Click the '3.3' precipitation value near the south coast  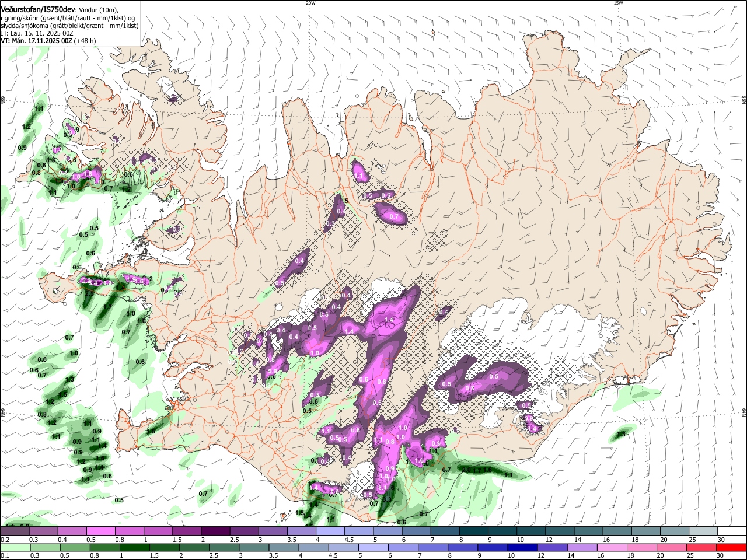pos(386,500)
